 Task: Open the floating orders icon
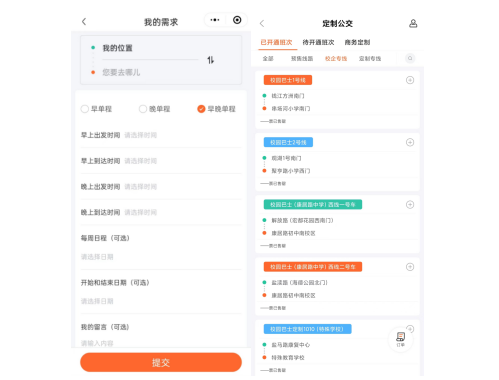point(401,339)
